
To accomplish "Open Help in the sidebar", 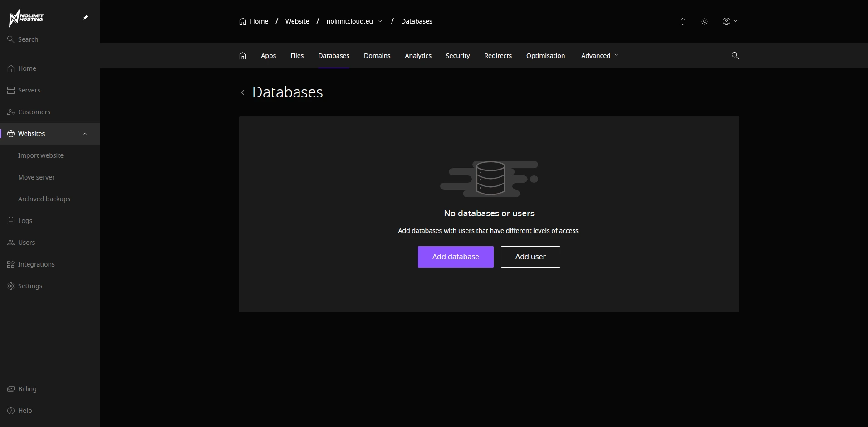I will 50,411.
